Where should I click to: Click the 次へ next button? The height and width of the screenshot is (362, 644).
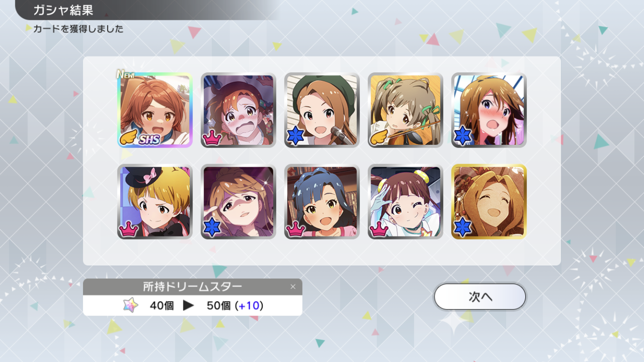pos(480,296)
